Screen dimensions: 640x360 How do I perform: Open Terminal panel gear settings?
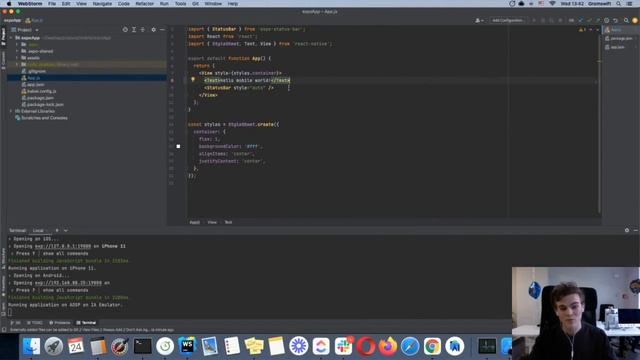pyautogui.click(x=627, y=231)
